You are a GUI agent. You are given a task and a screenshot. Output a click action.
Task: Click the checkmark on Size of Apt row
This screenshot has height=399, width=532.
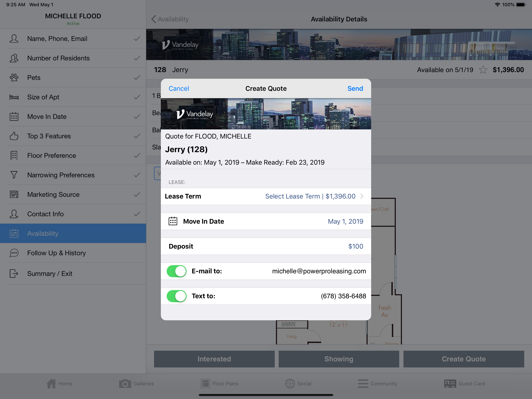pos(137,97)
